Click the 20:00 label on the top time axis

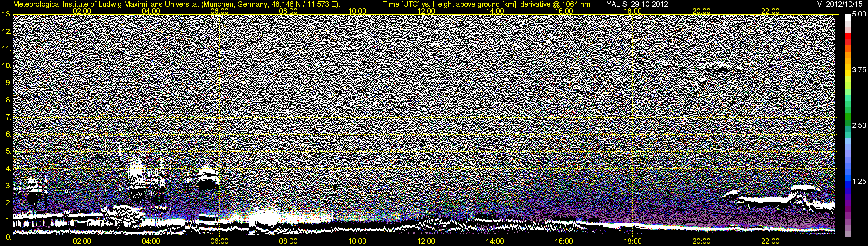(702, 11)
